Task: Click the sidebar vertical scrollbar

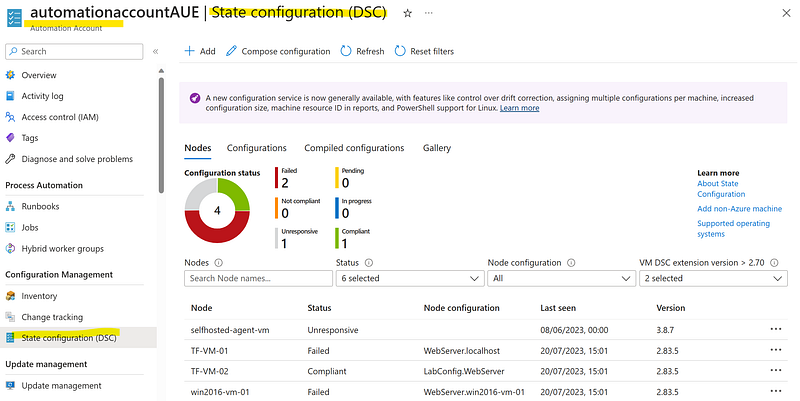Action: 161,135
